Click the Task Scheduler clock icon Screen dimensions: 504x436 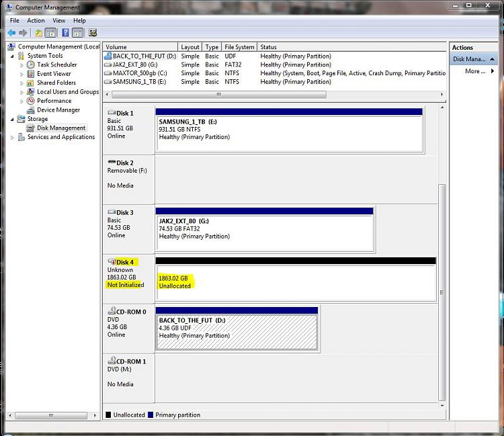(30, 64)
